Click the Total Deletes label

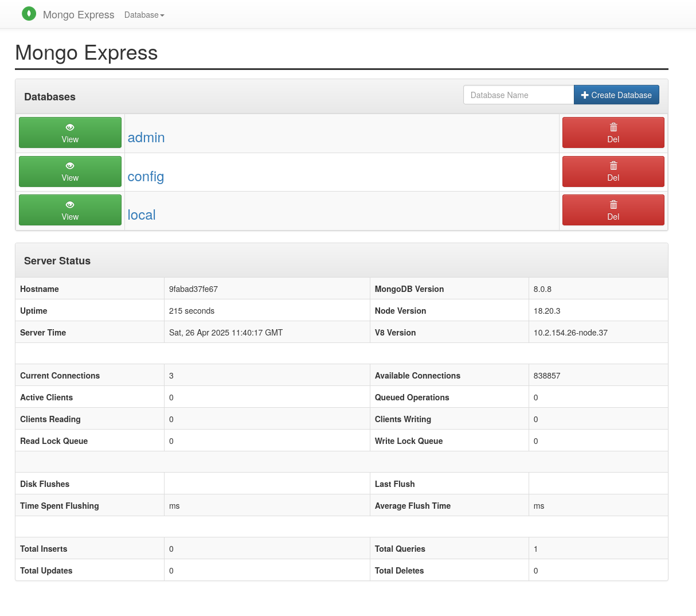(400, 571)
